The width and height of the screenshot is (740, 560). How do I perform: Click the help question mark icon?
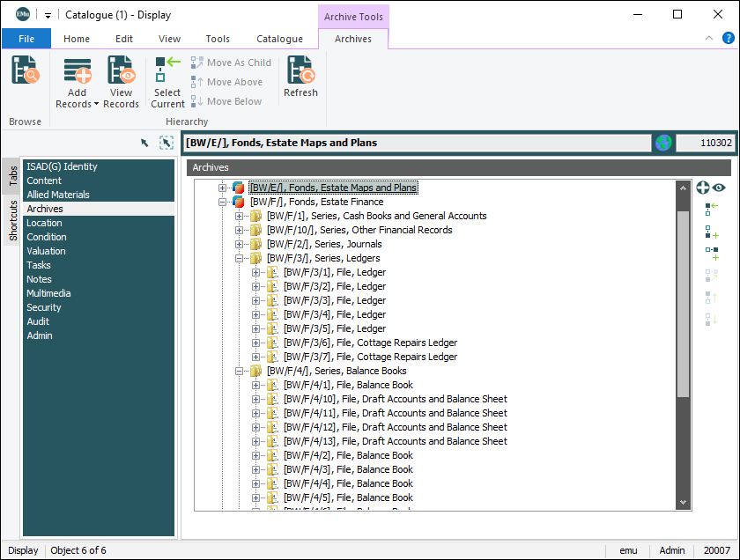tap(729, 39)
